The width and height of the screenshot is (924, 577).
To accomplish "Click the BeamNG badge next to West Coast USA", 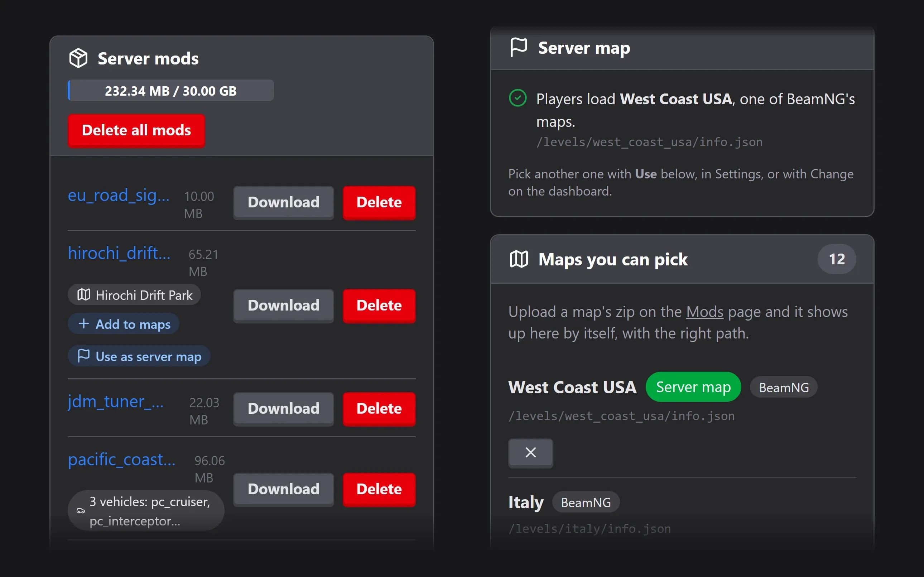I will point(784,387).
